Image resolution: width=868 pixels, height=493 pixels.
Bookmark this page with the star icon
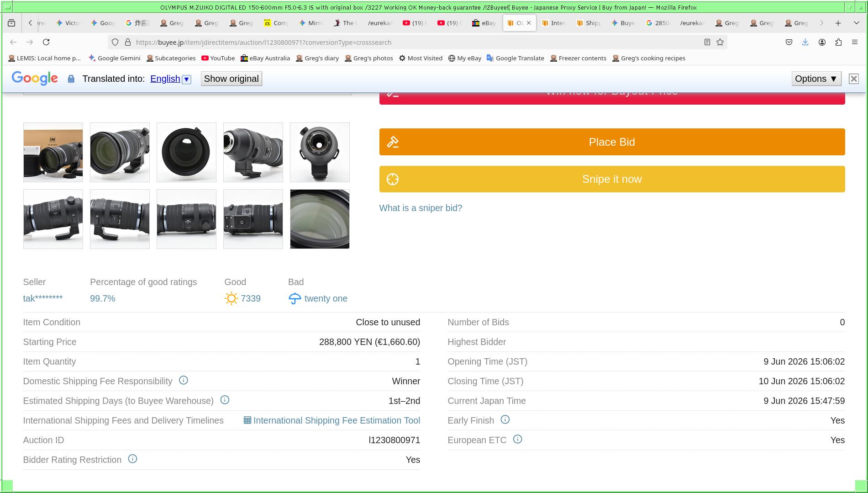click(x=720, y=42)
